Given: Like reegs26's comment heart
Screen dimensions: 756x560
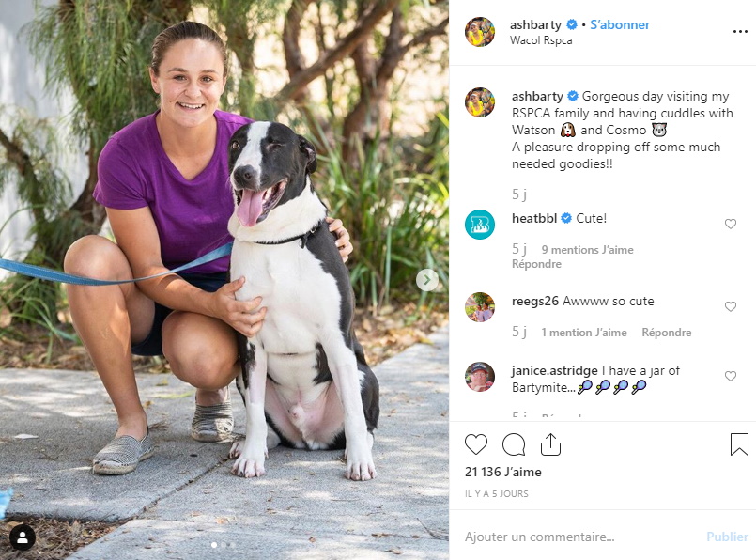Looking at the screenshot, I should (x=731, y=306).
